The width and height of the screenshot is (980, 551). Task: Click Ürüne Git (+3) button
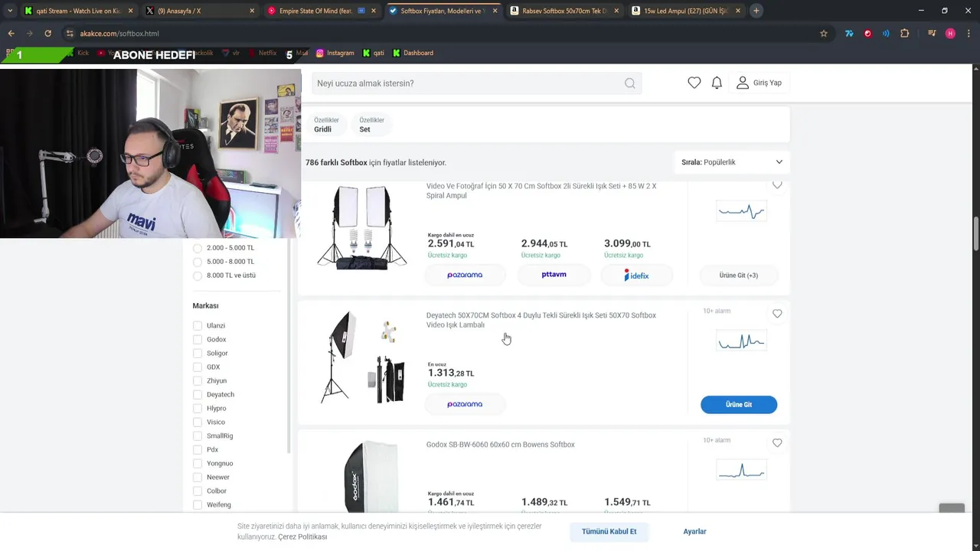739,275
